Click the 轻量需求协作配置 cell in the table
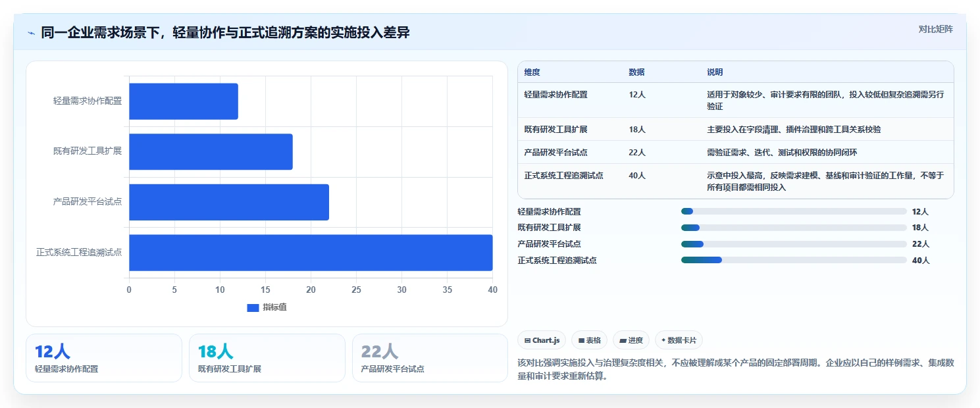 click(x=555, y=95)
